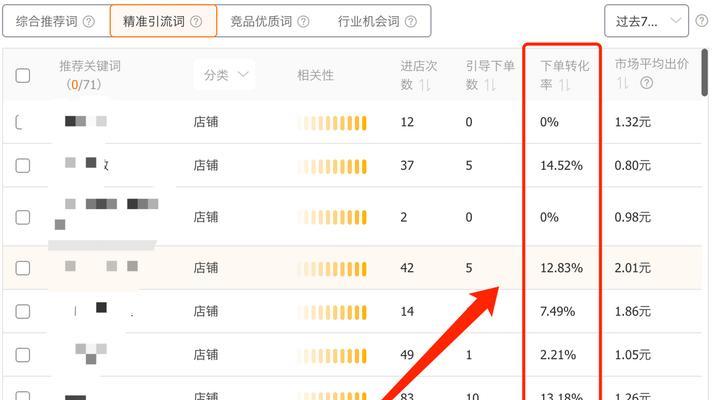Open help icon beside 综合推荐词 tab
The image size is (715, 400).
point(89,21)
